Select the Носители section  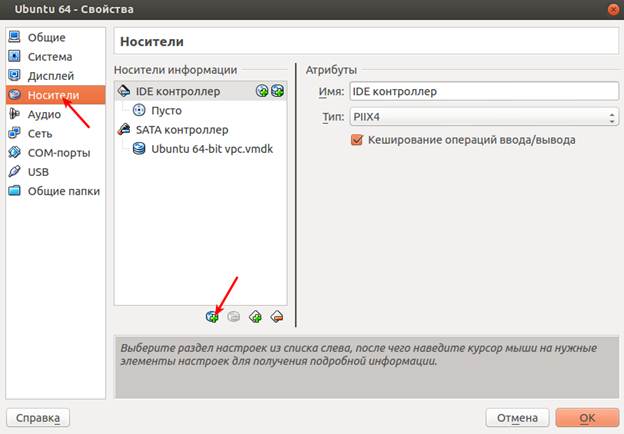point(55,95)
